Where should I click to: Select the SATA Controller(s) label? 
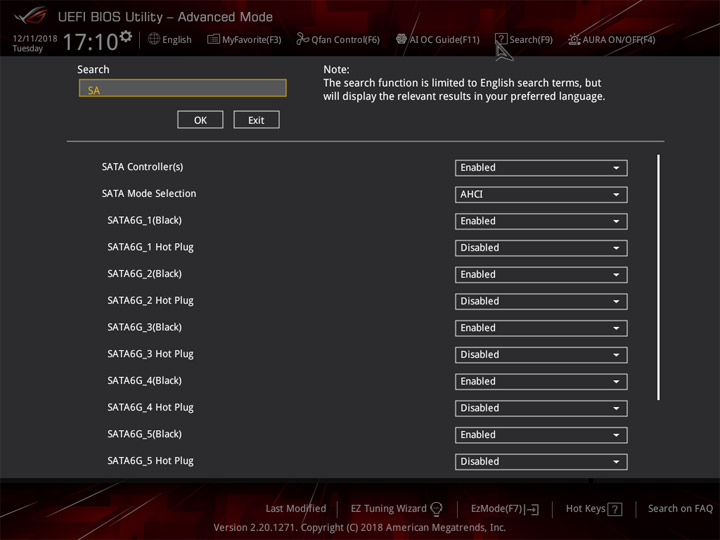(x=142, y=167)
